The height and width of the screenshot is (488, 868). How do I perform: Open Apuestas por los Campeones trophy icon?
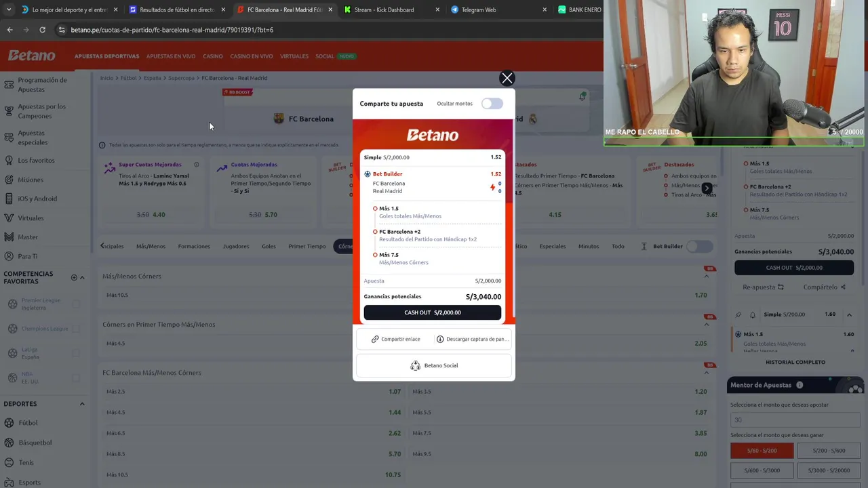pyautogui.click(x=9, y=111)
